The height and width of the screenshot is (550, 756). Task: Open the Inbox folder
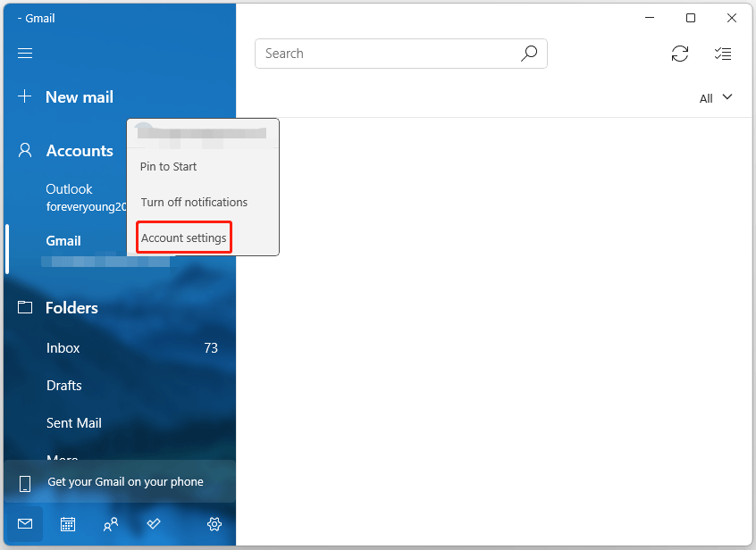tap(63, 347)
